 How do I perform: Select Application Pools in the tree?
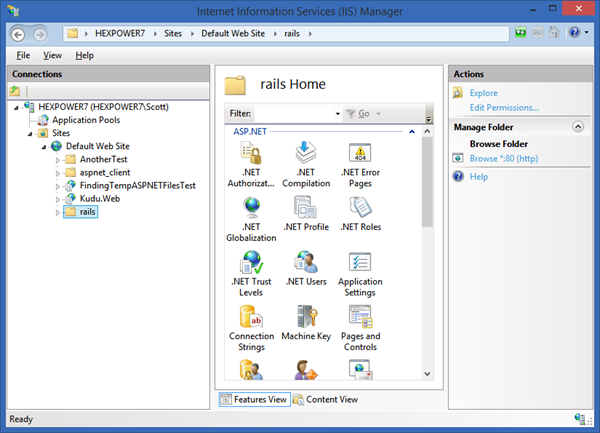[x=86, y=120]
